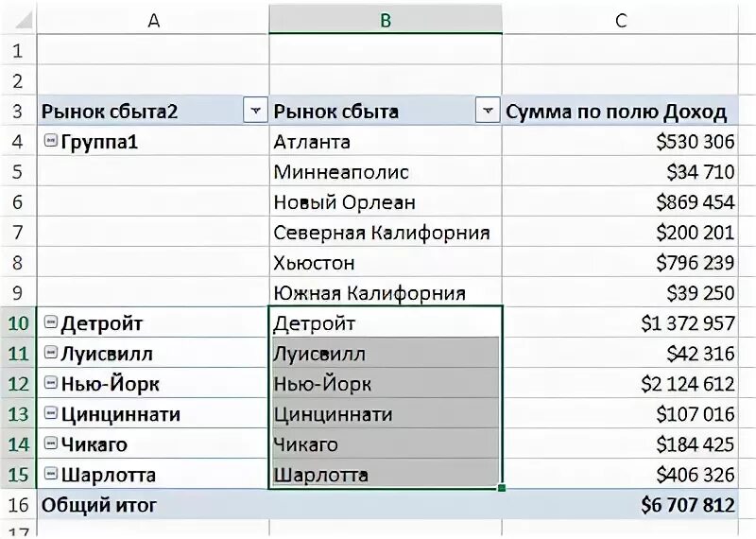Open the Рынок сбыта filter dropdown
This screenshot has height=539, width=756.
(488, 112)
